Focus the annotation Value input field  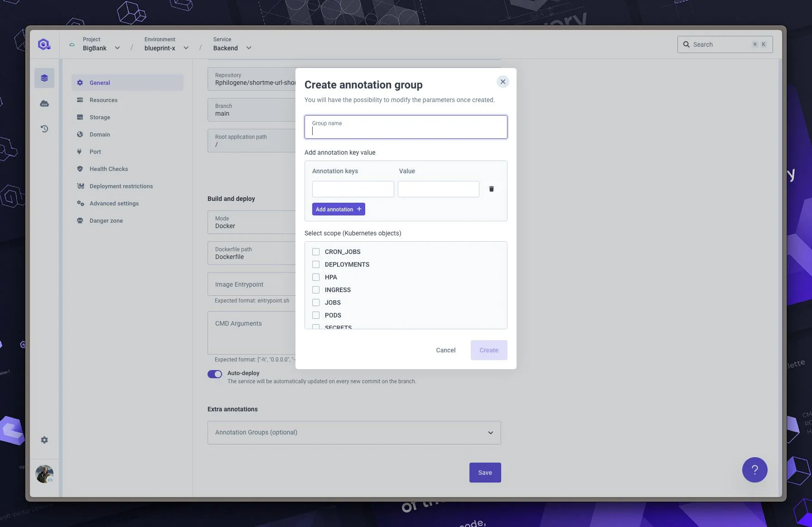(438, 189)
